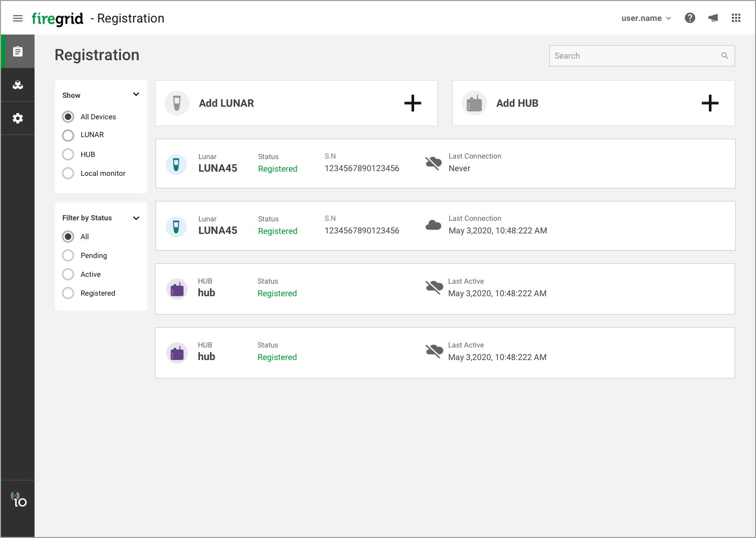Click last hub device name

pyautogui.click(x=207, y=357)
